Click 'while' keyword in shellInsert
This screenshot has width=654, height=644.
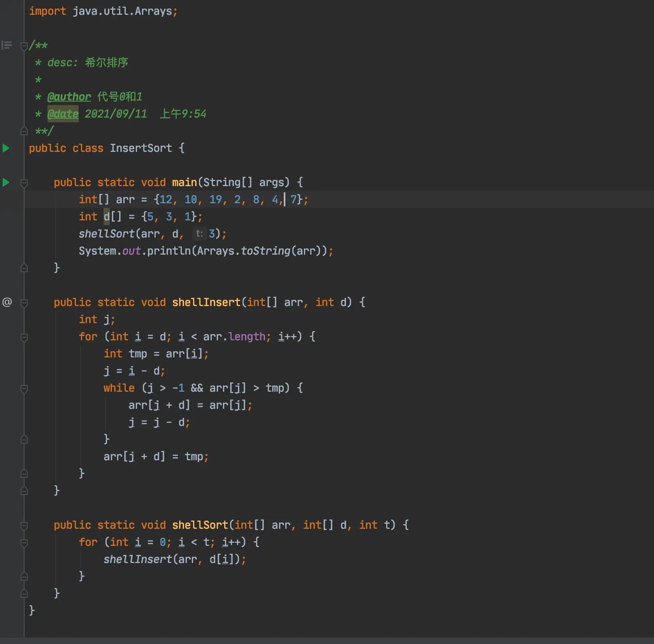click(x=119, y=388)
